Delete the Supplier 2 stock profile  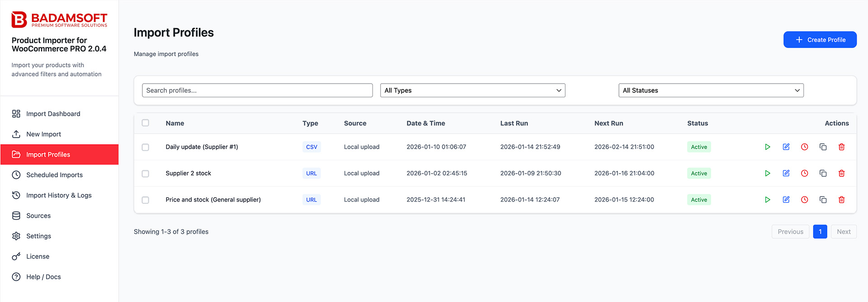tap(842, 173)
